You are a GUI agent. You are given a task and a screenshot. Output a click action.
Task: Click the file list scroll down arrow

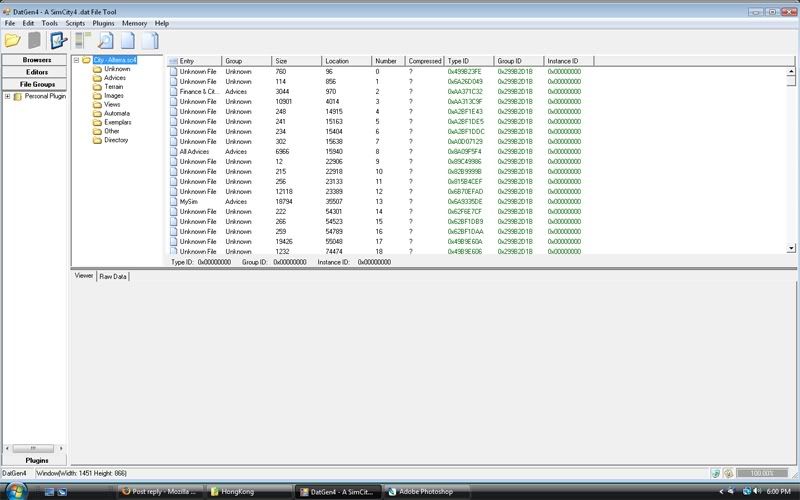[x=791, y=248]
